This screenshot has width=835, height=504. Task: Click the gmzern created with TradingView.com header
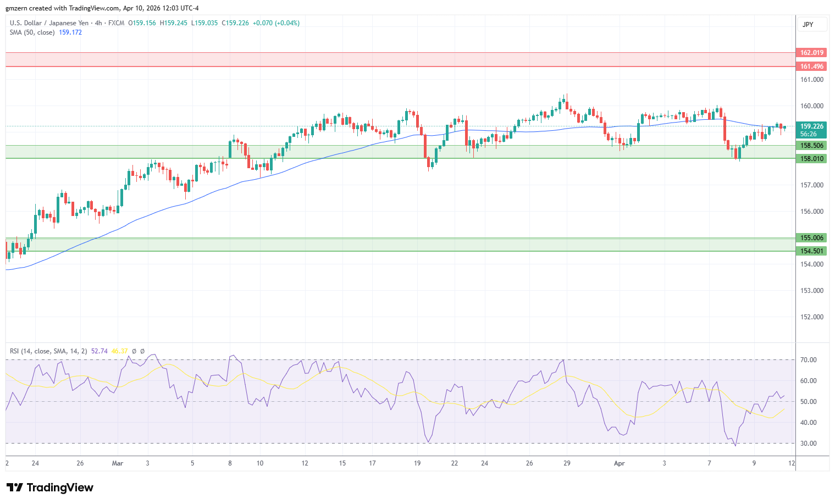pos(102,8)
